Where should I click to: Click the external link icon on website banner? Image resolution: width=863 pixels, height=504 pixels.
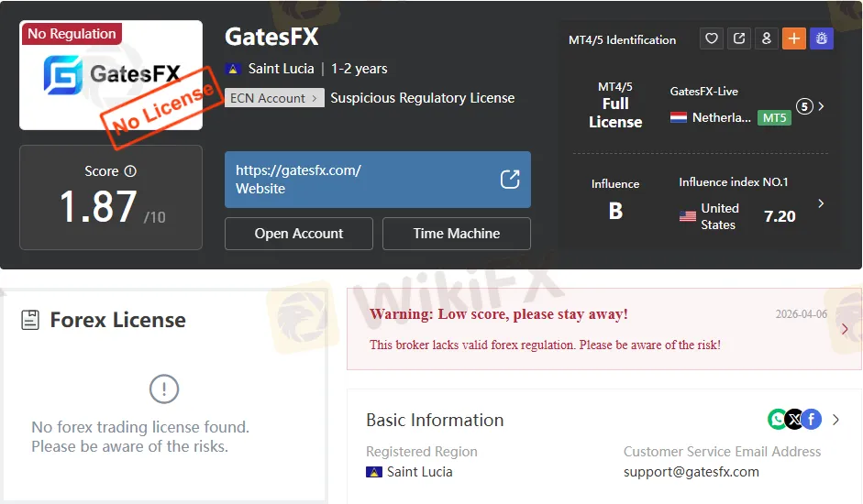[510, 180]
